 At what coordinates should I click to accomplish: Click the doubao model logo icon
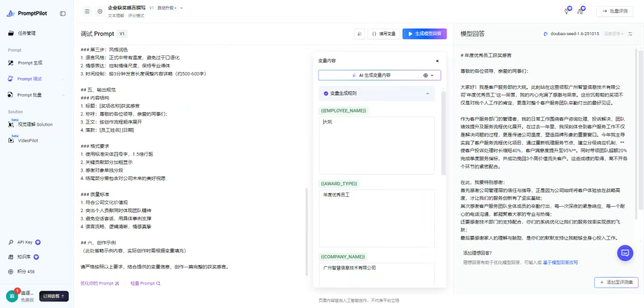pos(546,34)
